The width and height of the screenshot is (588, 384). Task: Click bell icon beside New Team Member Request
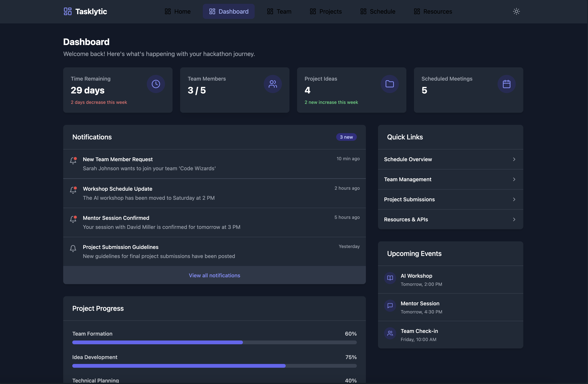[x=73, y=161]
